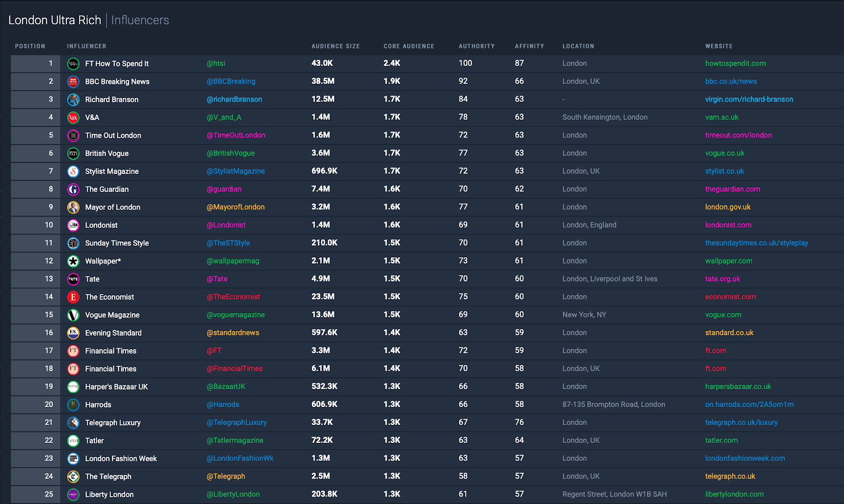Click The Telegraph avatar icon
844x504 pixels.
tap(73, 476)
